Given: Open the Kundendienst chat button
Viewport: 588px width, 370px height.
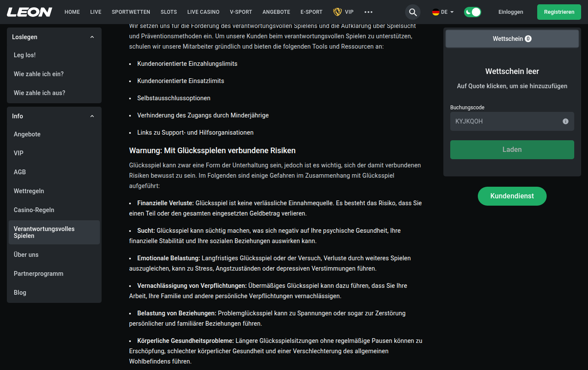Looking at the screenshot, I should pyautogui.click(x=512, y=196).
